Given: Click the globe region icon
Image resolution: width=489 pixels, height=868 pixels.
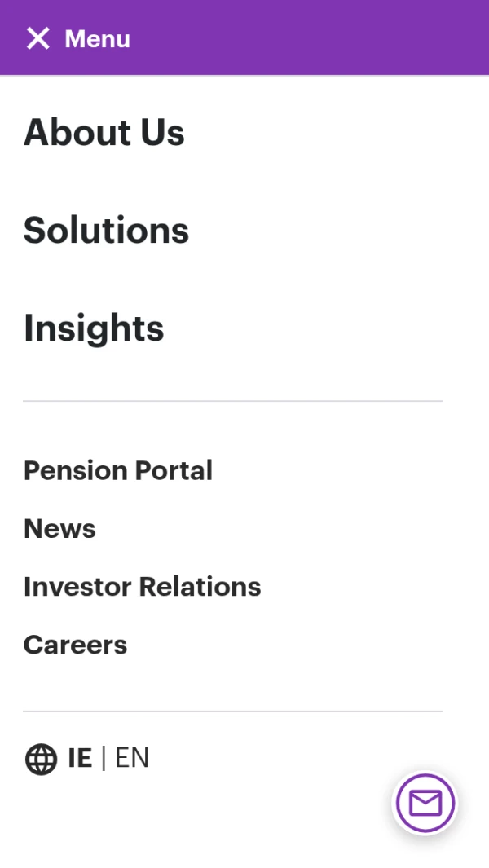Looking at the screenshot, I should point(41,759).
